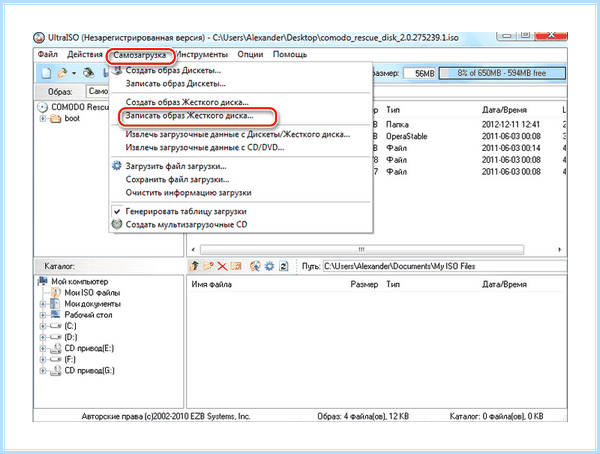Expand the (F:) drive node
The width and height of the screenshot is (600, 454).
click(43, 359)
